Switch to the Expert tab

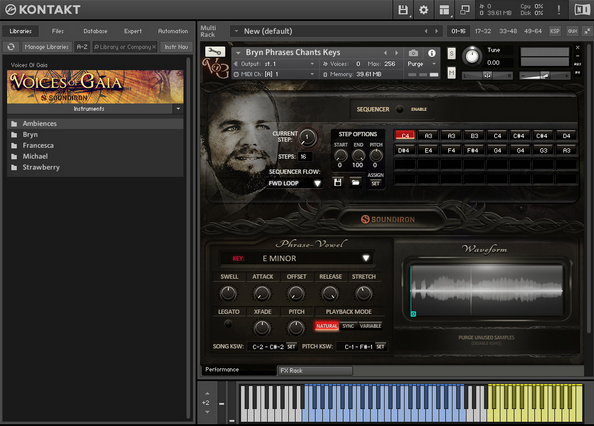[133, 31]
